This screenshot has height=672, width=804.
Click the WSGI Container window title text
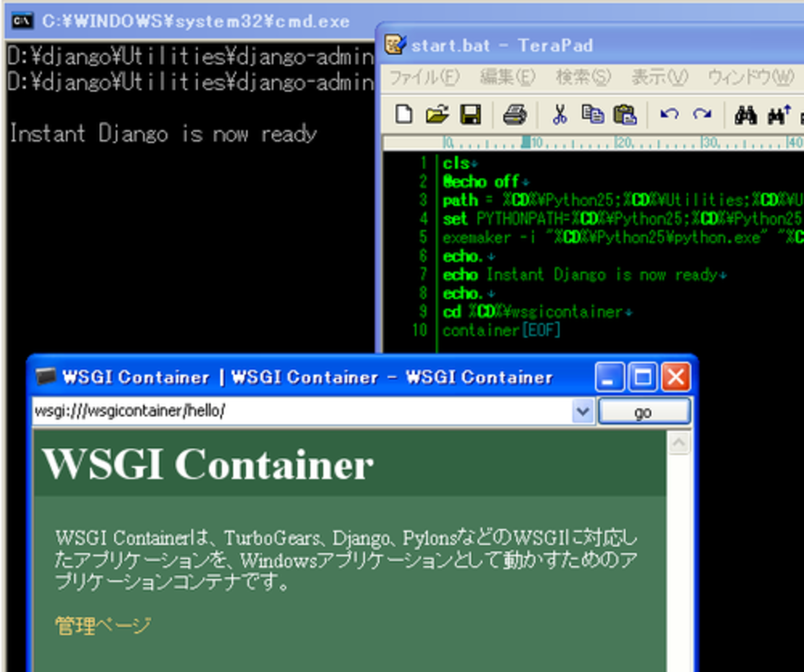coord(307,377)
